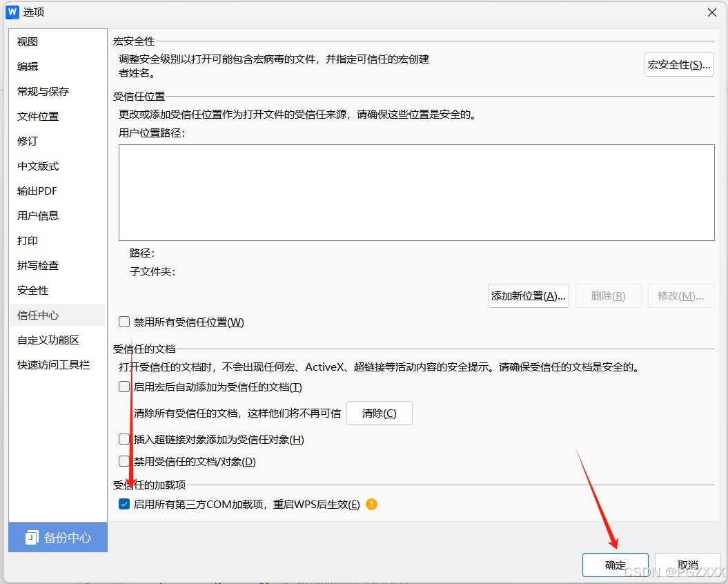Toggle 禁用所有受信任位置 checkbox
This screenshot has height=584, width=728.
124,322
